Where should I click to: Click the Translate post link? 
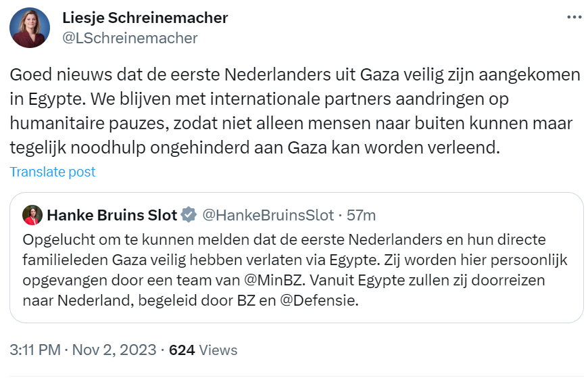tap(53, 172)
